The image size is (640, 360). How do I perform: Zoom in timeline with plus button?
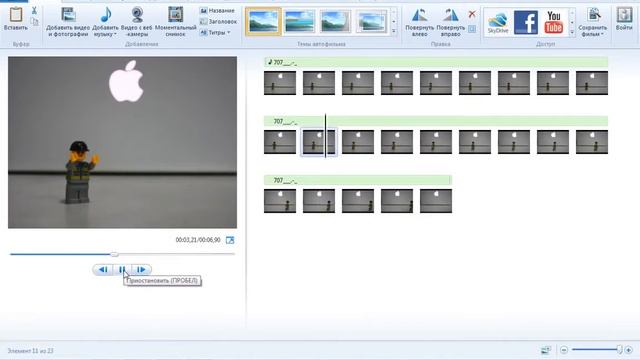[629, 350]
